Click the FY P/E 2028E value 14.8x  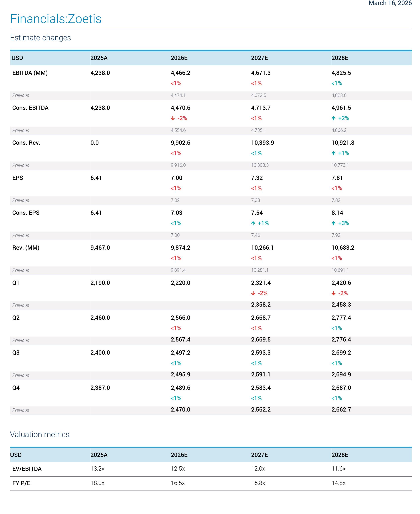point(338,483)
